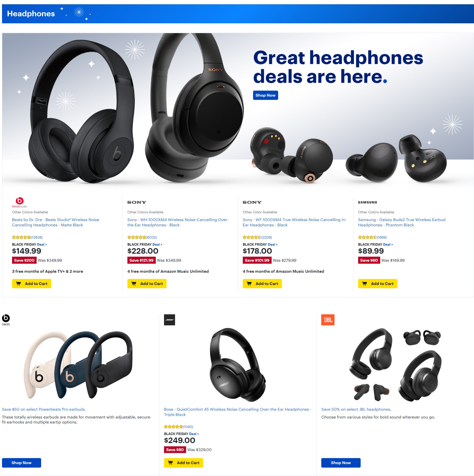The image size is (474, 476).
Task: Click Shop Now in the hero banner
Action: 265,95
